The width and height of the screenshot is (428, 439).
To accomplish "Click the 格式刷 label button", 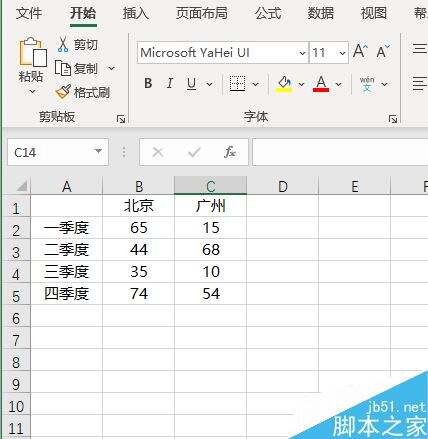I will coord(92,93).
